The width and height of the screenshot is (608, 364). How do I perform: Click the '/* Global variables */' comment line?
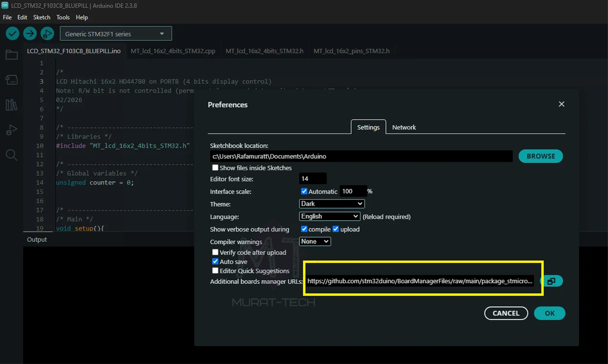97,173
